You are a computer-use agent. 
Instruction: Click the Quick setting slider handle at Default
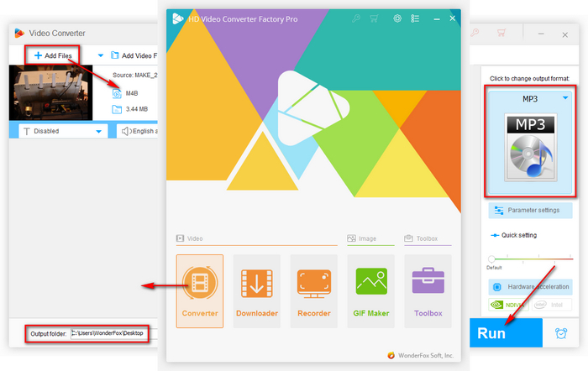pyautogui.click(x=491, y=259)
